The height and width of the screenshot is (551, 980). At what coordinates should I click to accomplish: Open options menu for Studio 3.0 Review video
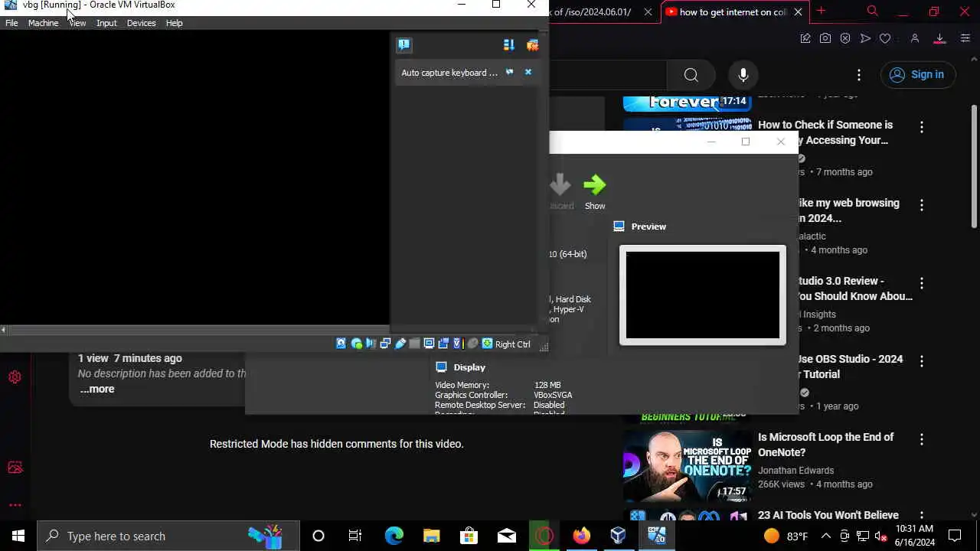(x=922, y=283)
